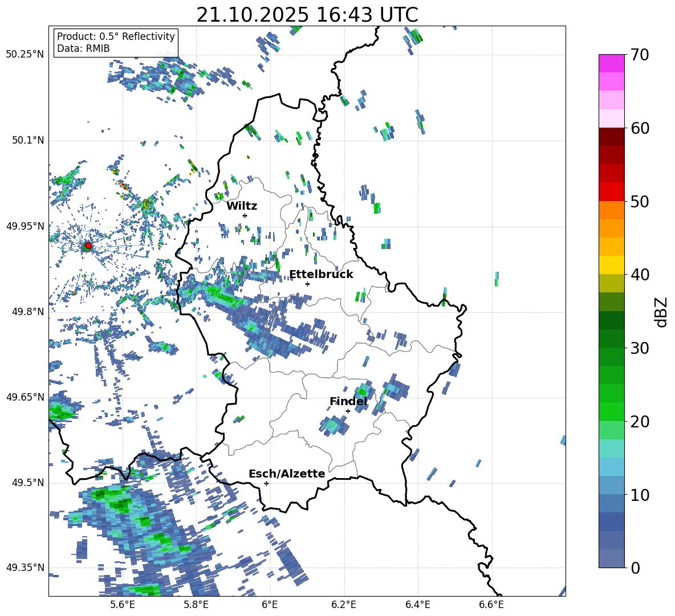
Task: Click the 50.25°N latitude tick label
Action: coord(25,55)
